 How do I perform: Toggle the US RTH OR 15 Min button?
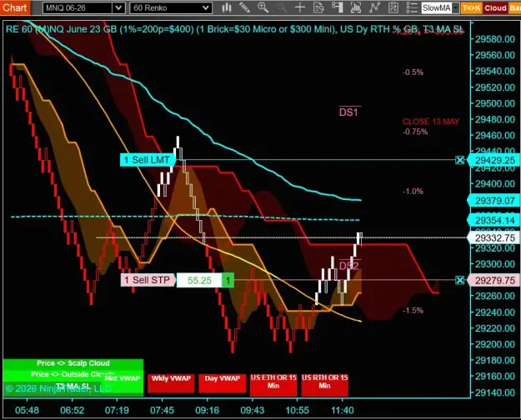(324, 384)
